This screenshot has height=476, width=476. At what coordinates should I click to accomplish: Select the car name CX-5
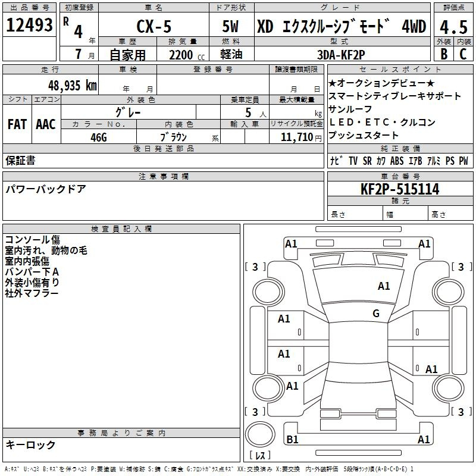tap(154, 26)
